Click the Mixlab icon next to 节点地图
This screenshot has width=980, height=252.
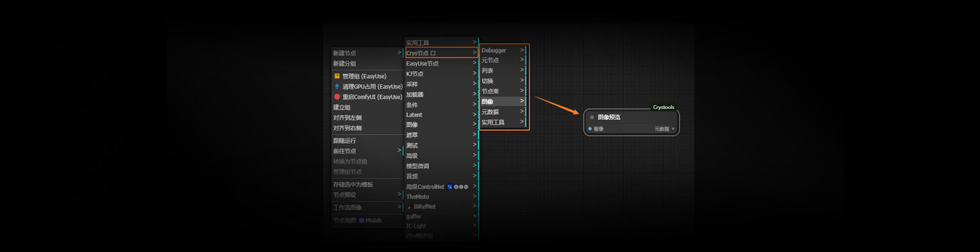[362, 220]
